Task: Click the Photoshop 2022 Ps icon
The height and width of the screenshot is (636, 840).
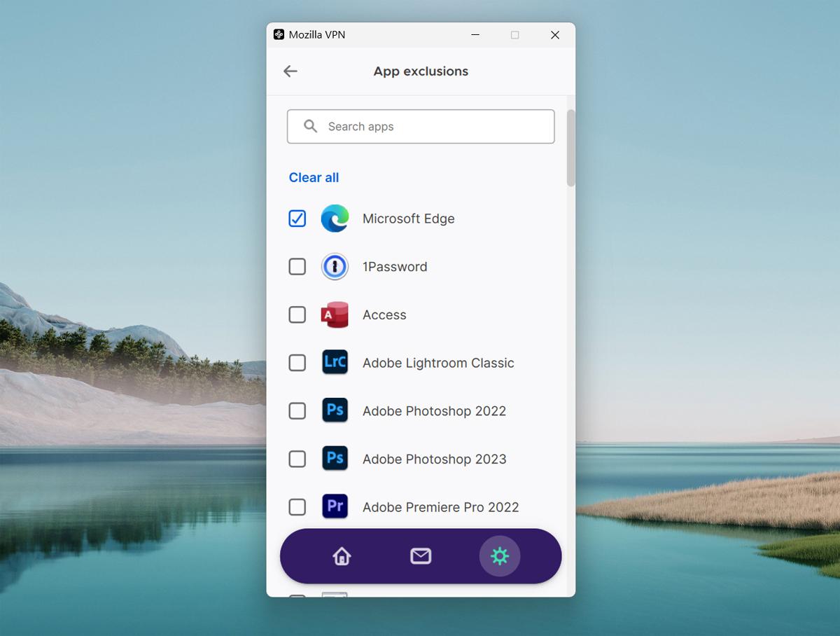Action: 335,410
